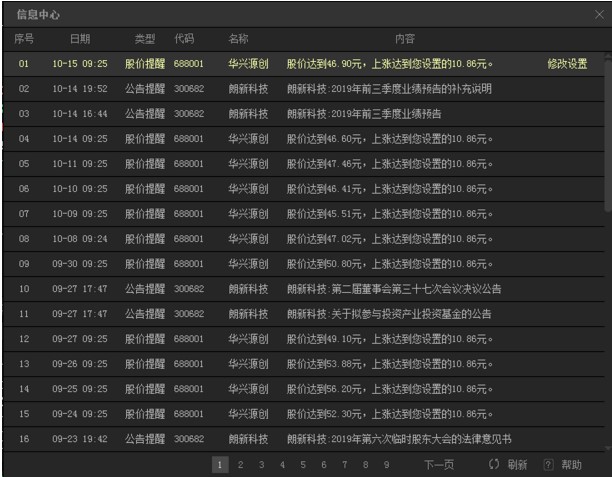The height and width of the screenshot is (477, 612).
Task: Click the 刷新 refresh text button
Action: [x=517, y=465]
